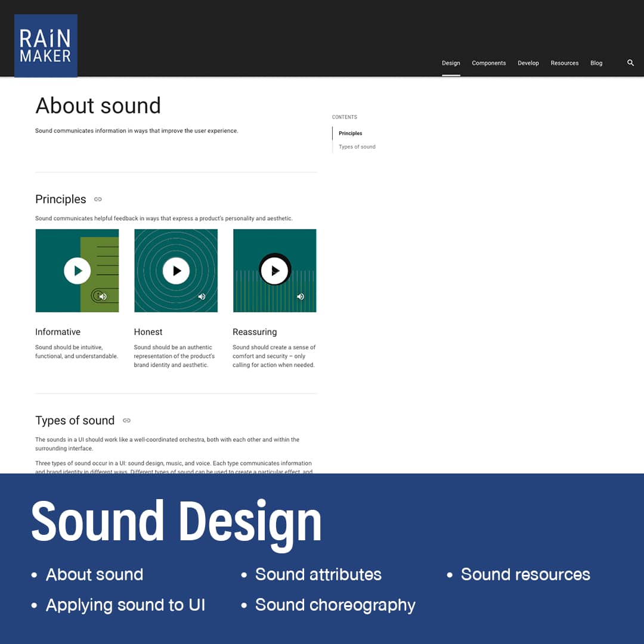Viewport: 644px width, 644px height.
Task: Open the Rain Maker logo home
Action: 46,47
